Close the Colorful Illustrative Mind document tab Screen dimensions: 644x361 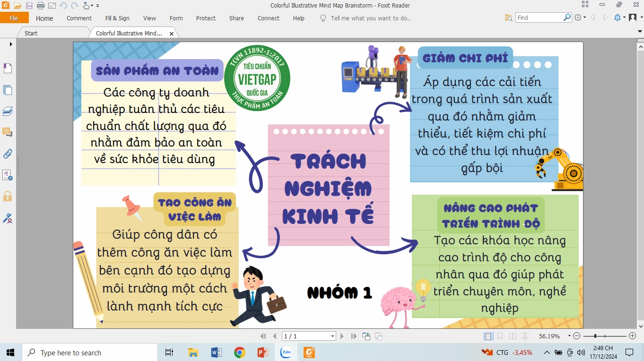coord(172,34)
